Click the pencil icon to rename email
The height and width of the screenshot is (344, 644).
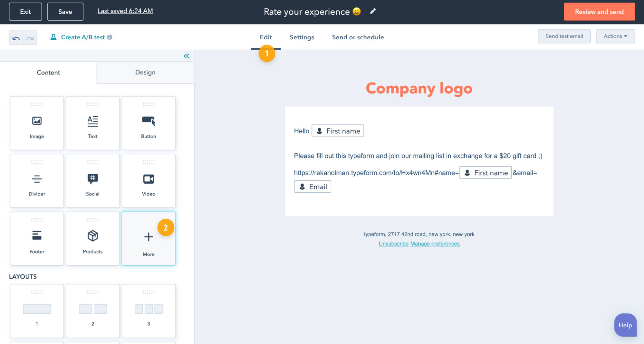click(x=373, y=11)
